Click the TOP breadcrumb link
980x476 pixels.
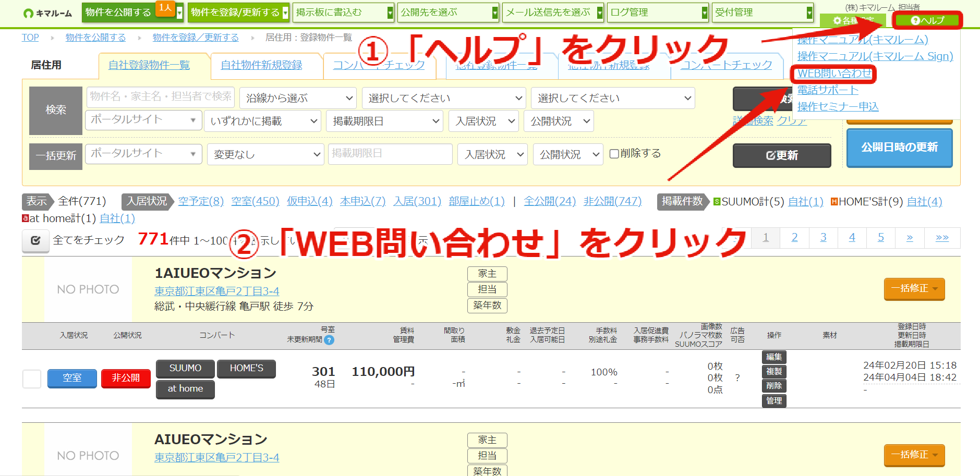[30, 38]
